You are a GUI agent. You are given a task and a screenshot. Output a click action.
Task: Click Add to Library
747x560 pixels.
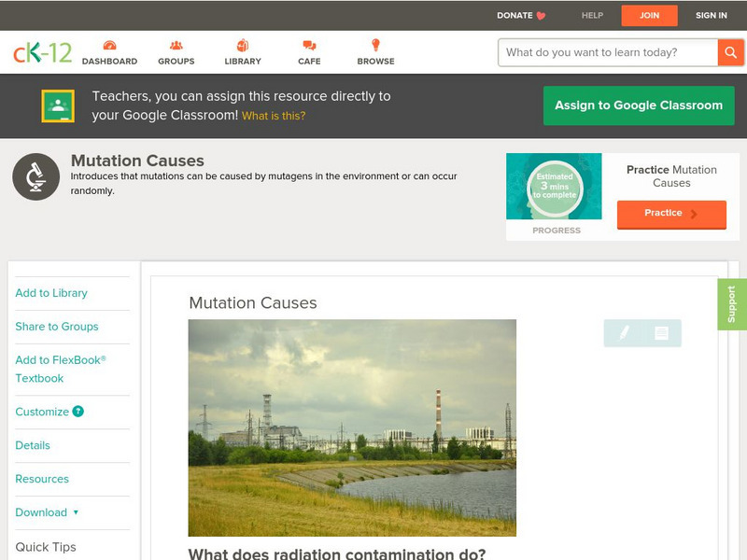[x=51, y=293]
